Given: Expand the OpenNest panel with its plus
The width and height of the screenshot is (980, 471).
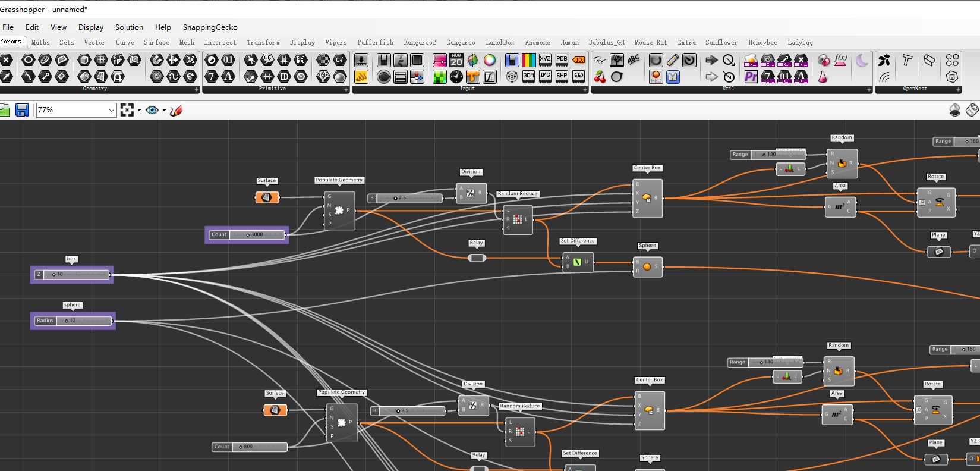Looking at the screenshot, I should point(958,90).
